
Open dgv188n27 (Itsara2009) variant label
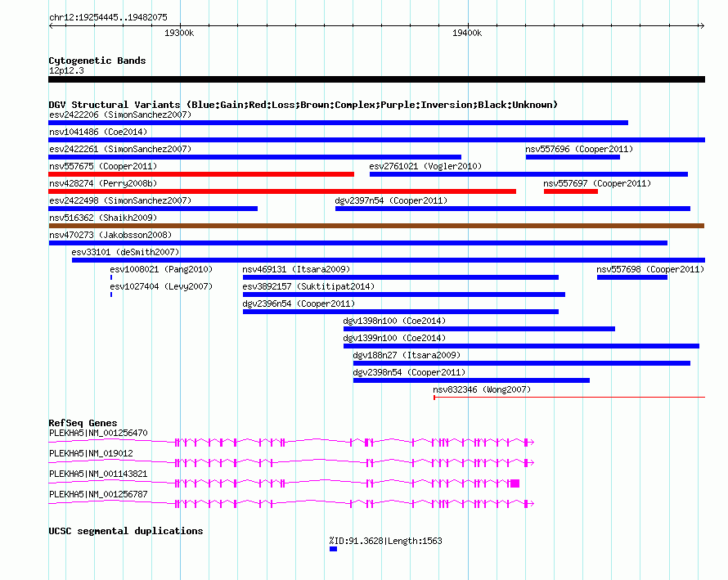[407, 355]
